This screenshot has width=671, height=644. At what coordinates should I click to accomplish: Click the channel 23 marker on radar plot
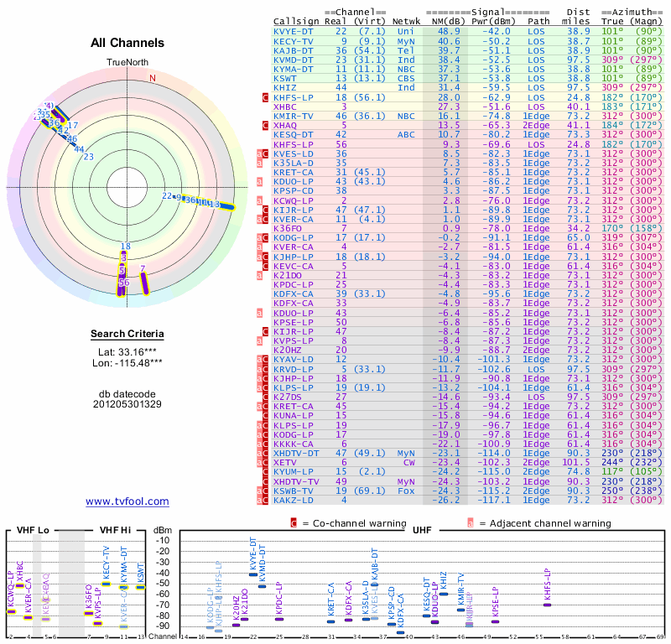[88, 157]
